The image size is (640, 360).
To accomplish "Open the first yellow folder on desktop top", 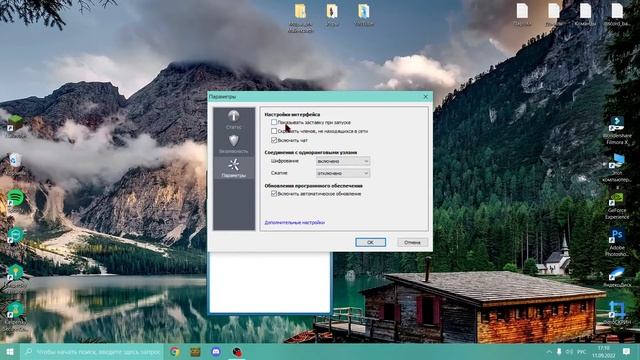I will pyautogui.click(x=300, y=18).
